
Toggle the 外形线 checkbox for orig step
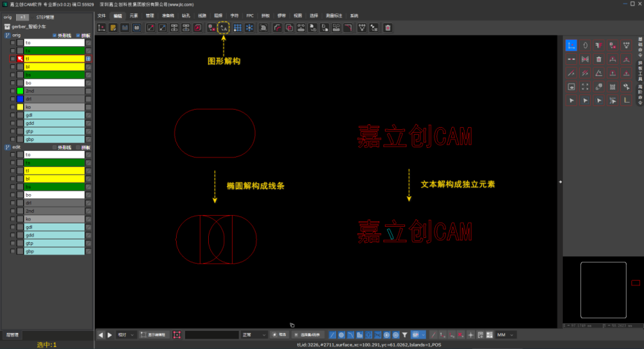click(54, 36)
